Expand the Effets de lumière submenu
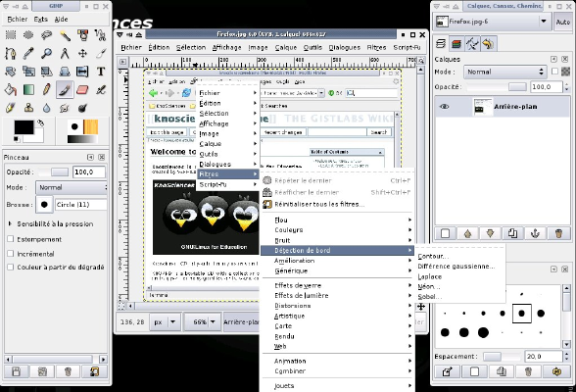 pos(337,295)
